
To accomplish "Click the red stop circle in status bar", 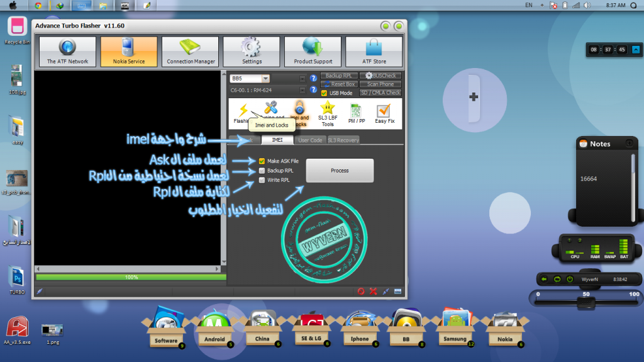I will [x=361, y=291].
